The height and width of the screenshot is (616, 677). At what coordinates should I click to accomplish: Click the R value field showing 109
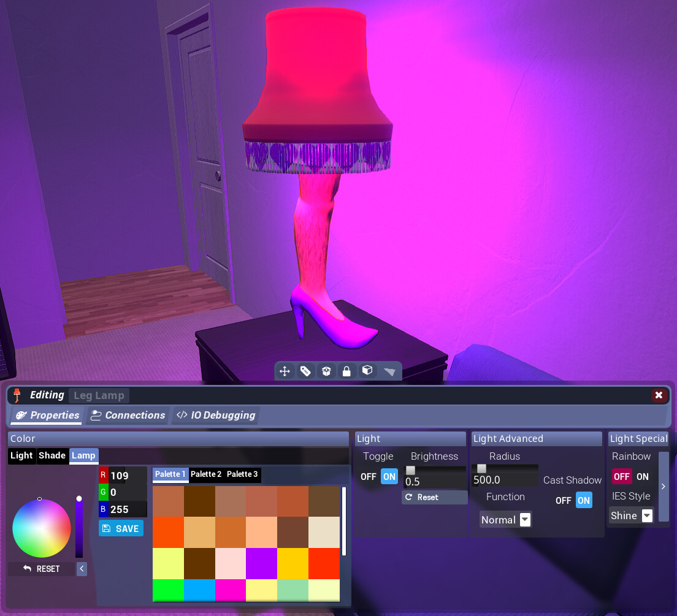(x=128, y=475)
